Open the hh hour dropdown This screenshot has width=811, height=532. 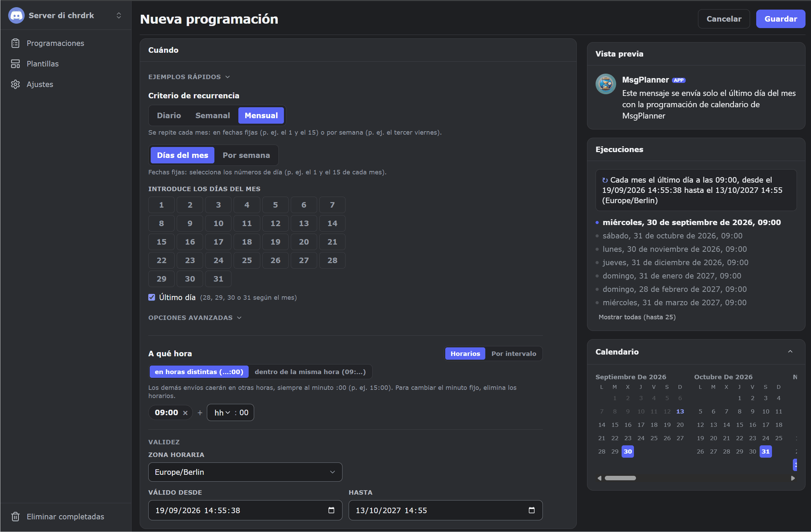pyautogui.click(x=222, y=413)
